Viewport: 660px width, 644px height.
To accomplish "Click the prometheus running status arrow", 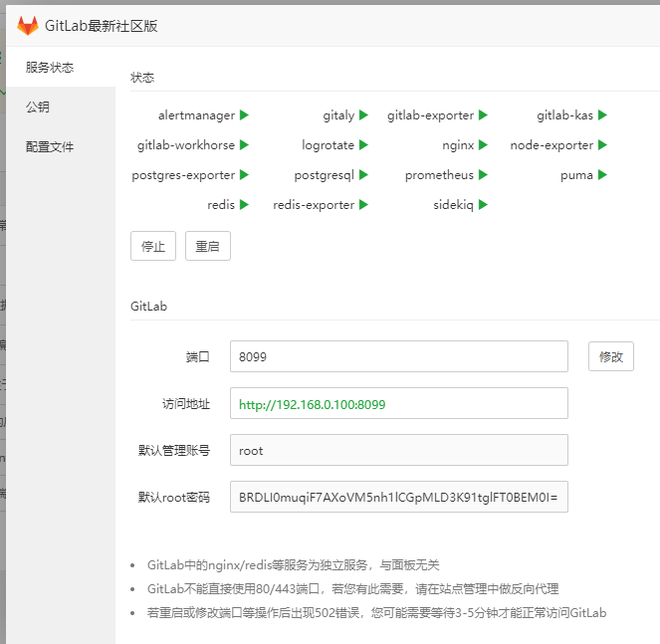I will [x=483, y=174].
